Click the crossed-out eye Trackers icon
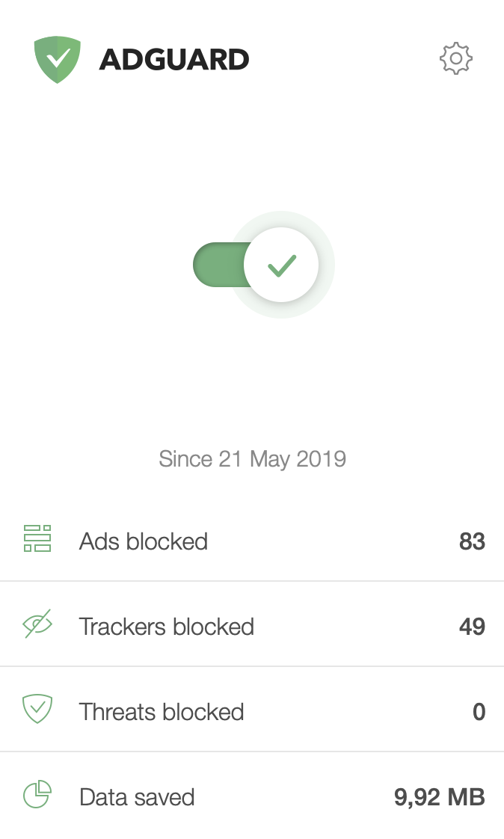Screen dimensions: 504x839 (37, 624)
